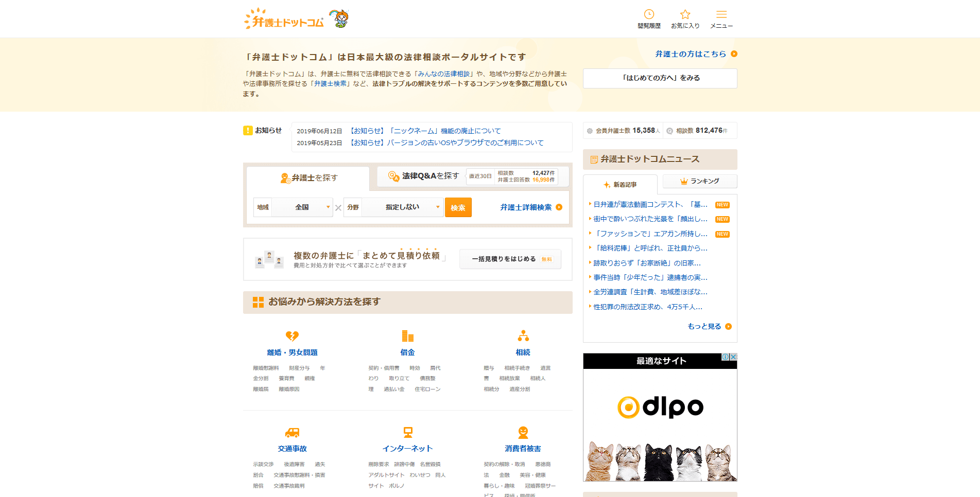Click 「はじめての方へ」をみる button
This screenshot has height=497, width=980.
click(660, 78)
